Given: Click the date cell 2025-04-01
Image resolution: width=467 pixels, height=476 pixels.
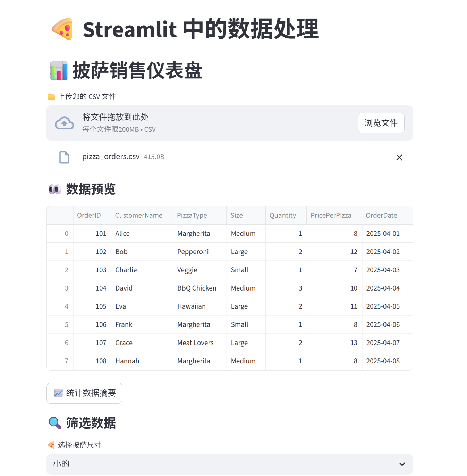Looking at the screenshot, I should coord(387,234).
